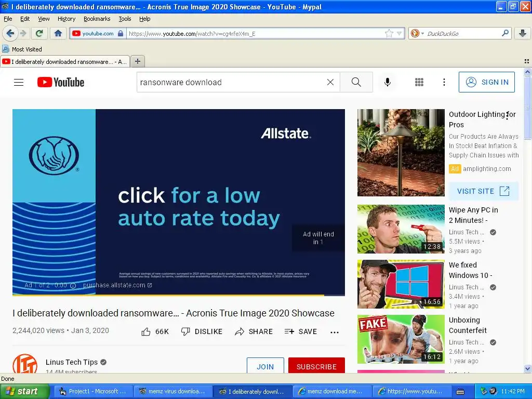Click the SHARE button
This screenshot has width=532, height=399.
[254, 331]
